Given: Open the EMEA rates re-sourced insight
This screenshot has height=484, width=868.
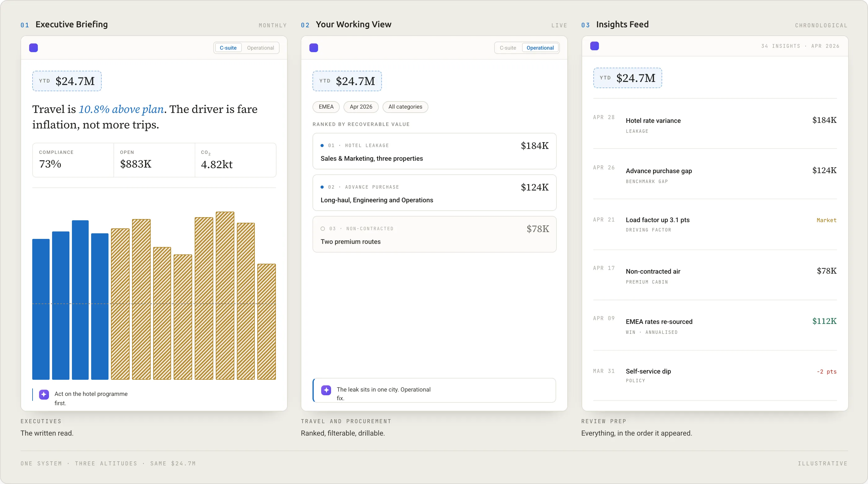Looking at the screenshot, I should pos(715,325).
